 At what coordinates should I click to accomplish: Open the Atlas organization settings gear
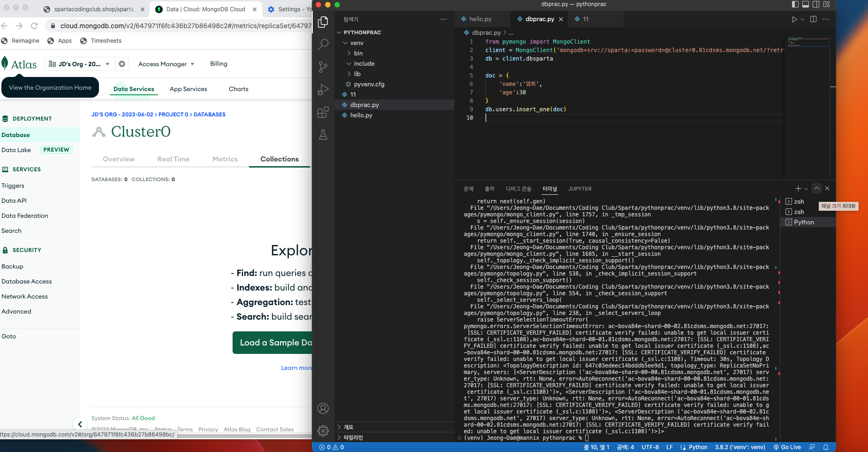[122, 64]
